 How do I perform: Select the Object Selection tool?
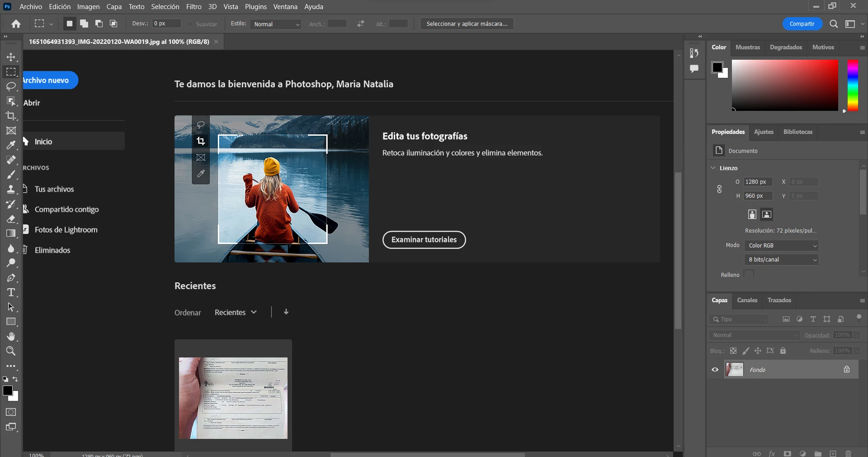pyautogui.click(x=11, y=101)
